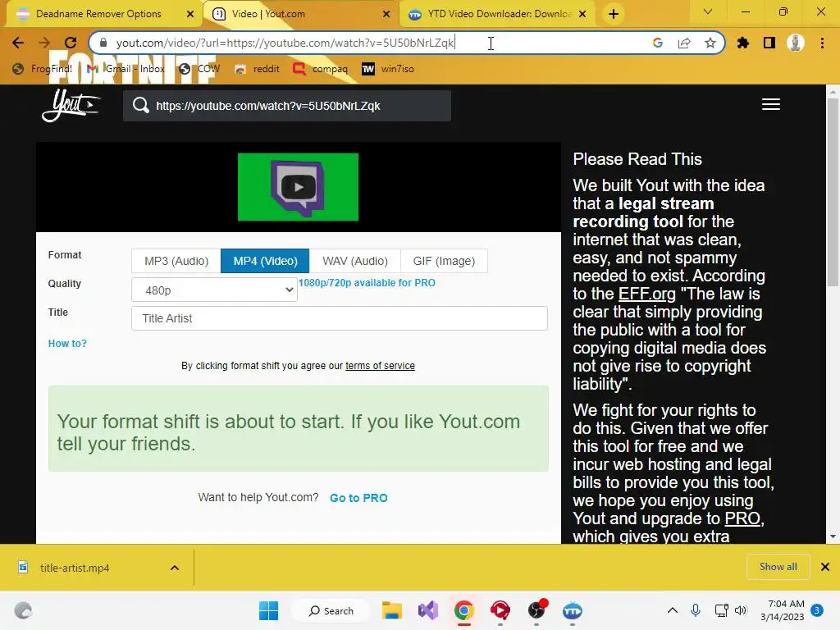Screen dimensions: 840x630
Task: Click the microphone tray icon
Action: click(x=696, y=610)
